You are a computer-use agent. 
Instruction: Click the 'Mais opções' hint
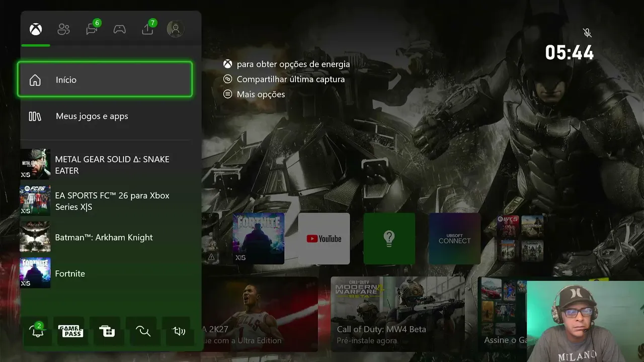click(x=254, y=94)
